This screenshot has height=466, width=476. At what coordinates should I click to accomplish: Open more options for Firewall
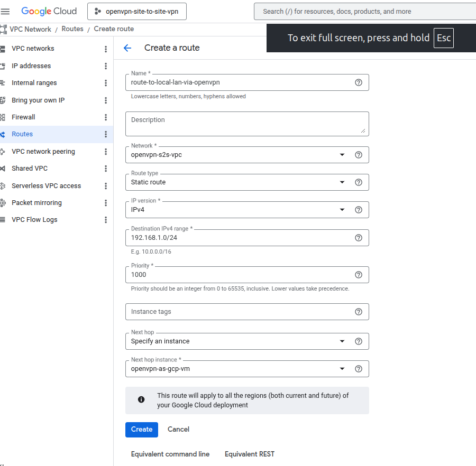(106, 117)
